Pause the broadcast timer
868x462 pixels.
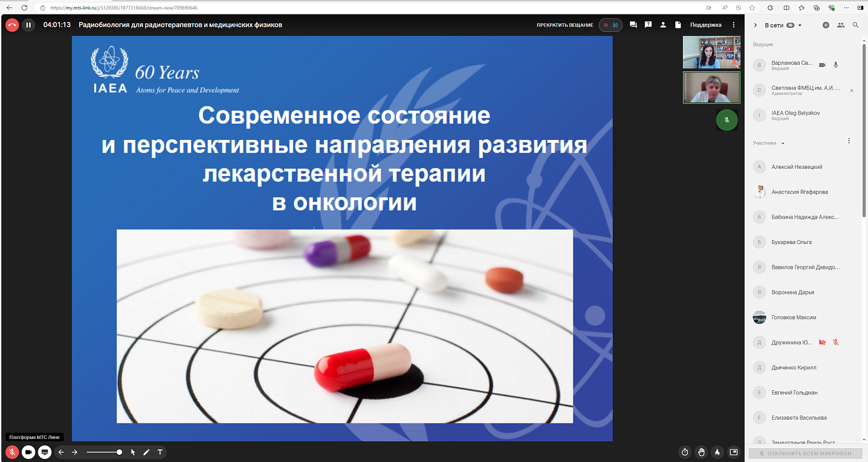pyautogui.click(x=28, y=25)
